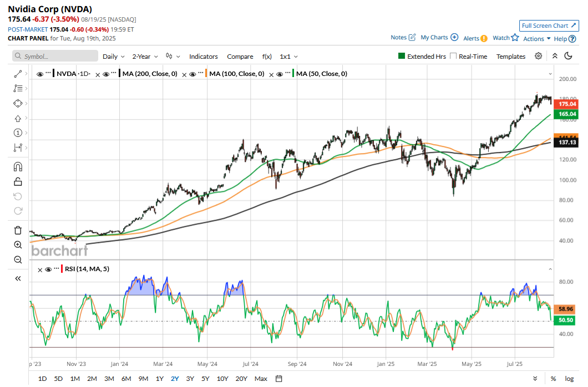Open the Daily frequency dropdown
This screenshot has height=387, width=588.
pyautogui.click(x=114, y=57)
